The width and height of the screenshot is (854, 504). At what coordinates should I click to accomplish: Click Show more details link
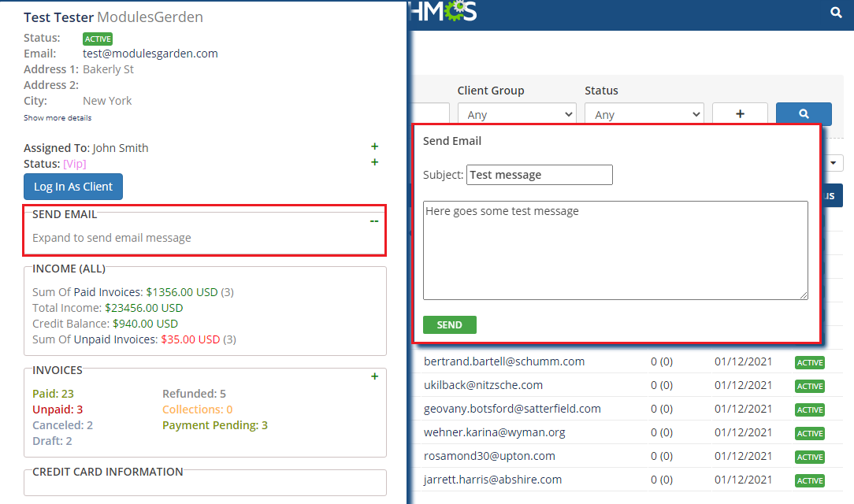[58, 117]
